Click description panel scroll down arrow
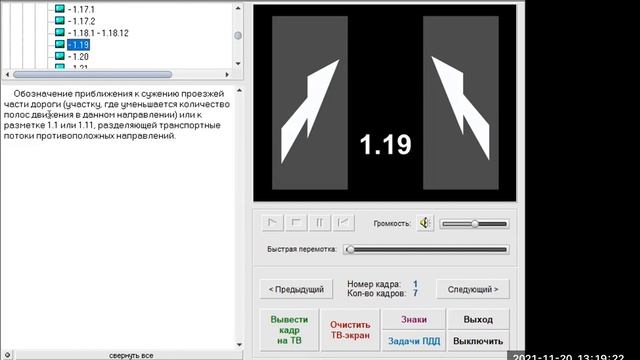Screen dimensions: 640x360 coord(239,345)
